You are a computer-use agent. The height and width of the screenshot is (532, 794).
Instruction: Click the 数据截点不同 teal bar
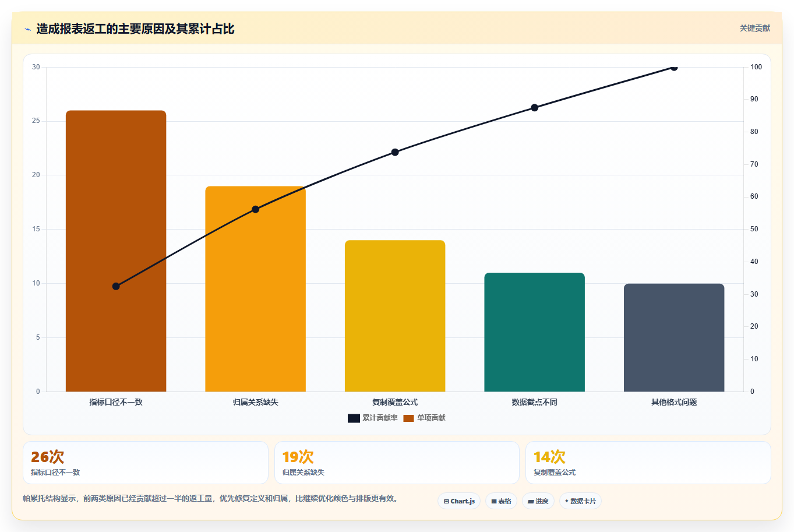tap(534, 332)
